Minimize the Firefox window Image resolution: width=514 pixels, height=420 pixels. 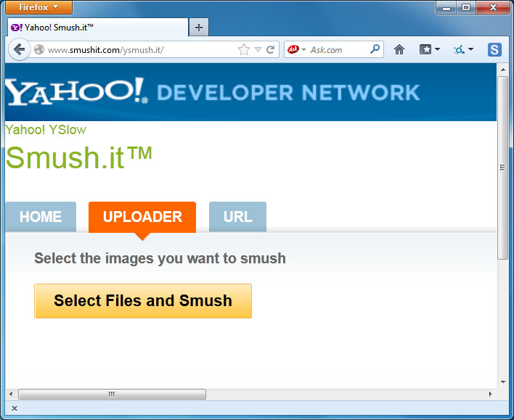pos(446,7)
